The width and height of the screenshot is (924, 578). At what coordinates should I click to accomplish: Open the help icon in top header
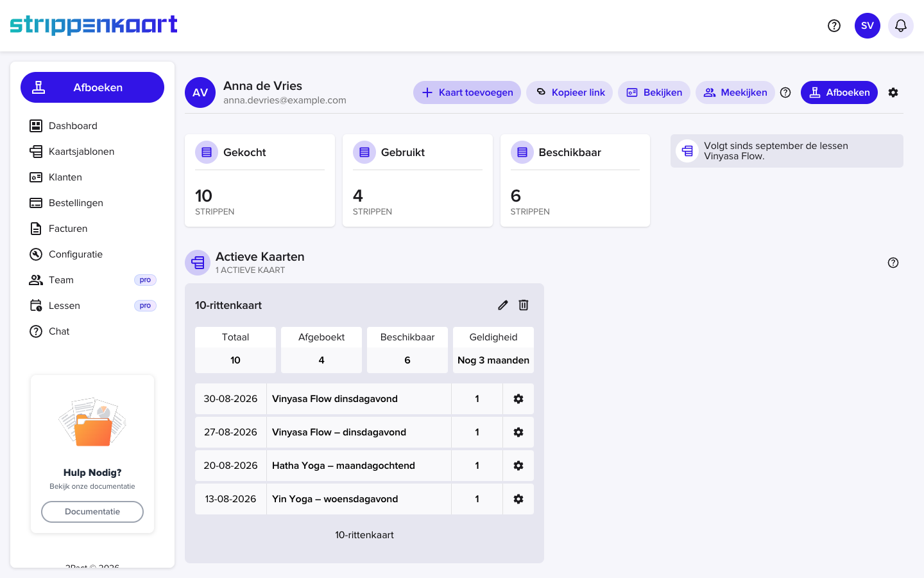coord(834,26)
